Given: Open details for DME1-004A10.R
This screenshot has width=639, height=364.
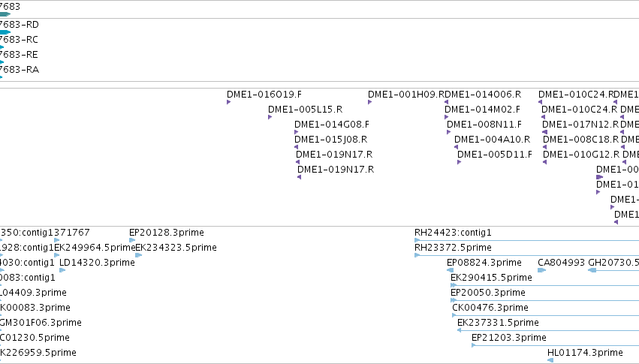Looking at the screenshot, I should coord(493,140).
